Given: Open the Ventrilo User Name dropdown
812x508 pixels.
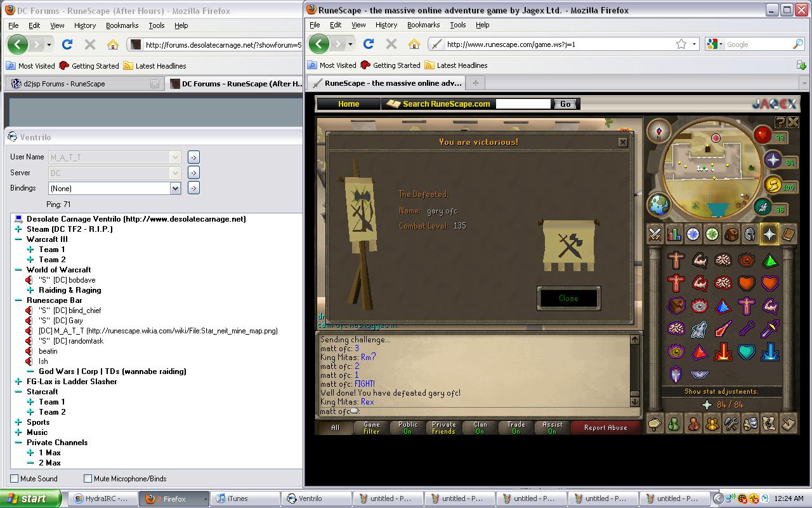Looking at the screenshot, I should 176,157.
